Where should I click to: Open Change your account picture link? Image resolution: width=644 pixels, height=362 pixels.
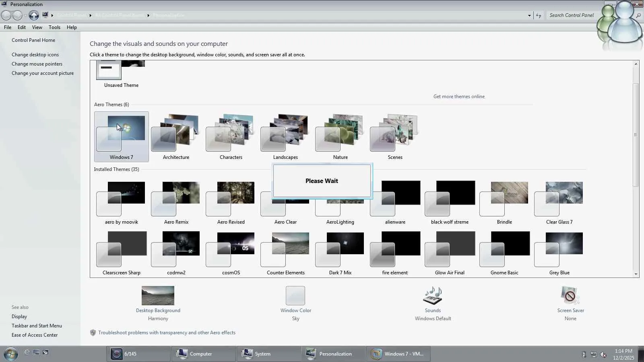tap(43, 73)
